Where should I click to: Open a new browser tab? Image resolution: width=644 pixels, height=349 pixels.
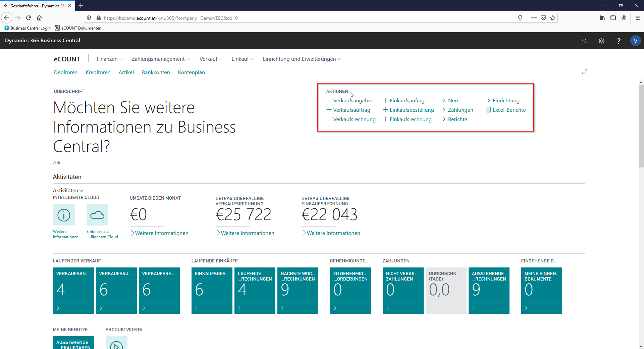pyautogui.click(x=81, y=5)
